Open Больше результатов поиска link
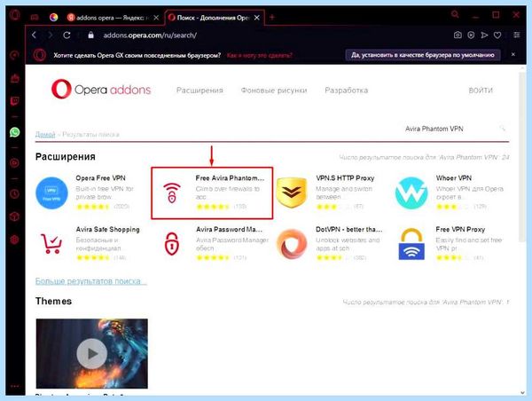This screenshot has width=532, height=401. pyautogui.click(x=91, y=281)
